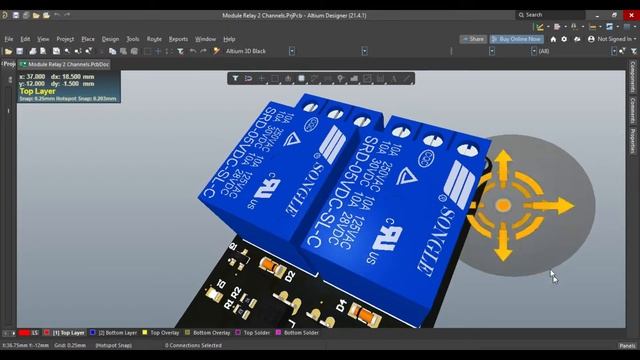The image size is (640, 360).
Task: Open settings with the gear icon
Action: [x=564, y=39]
